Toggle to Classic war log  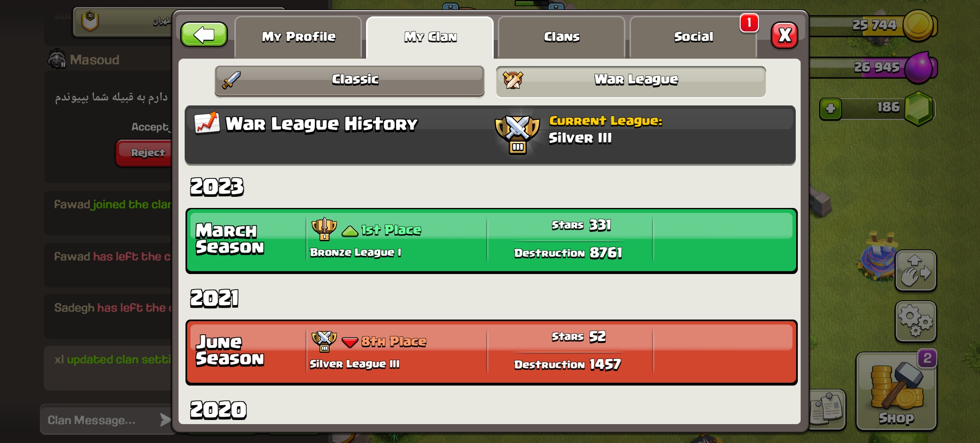(350, 81)
